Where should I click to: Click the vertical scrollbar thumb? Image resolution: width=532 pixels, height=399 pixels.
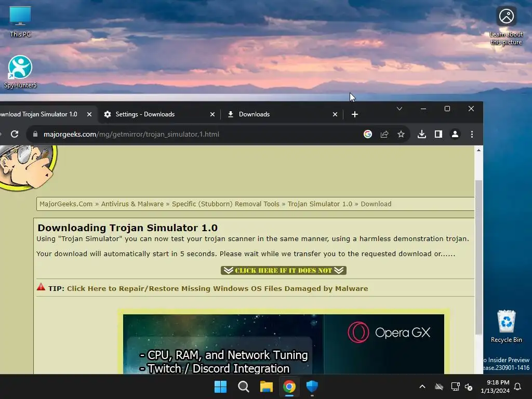coord(478,257)
